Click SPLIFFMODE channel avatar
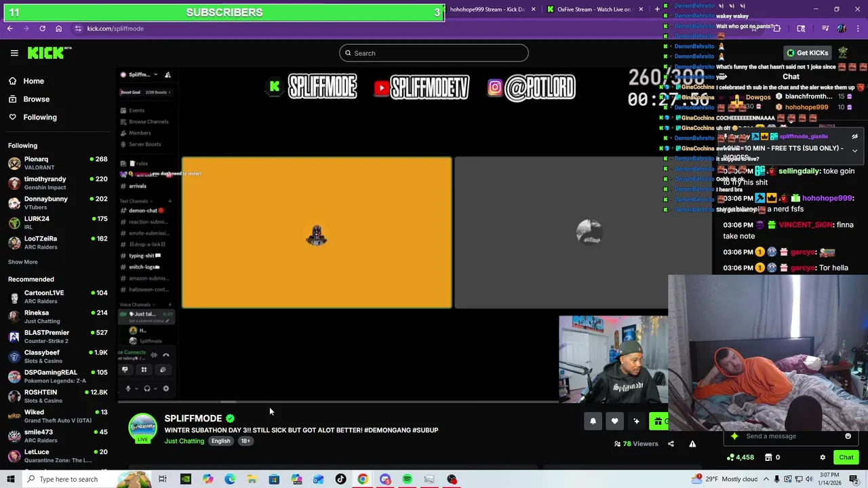868x488 pixels. point(142,428)
